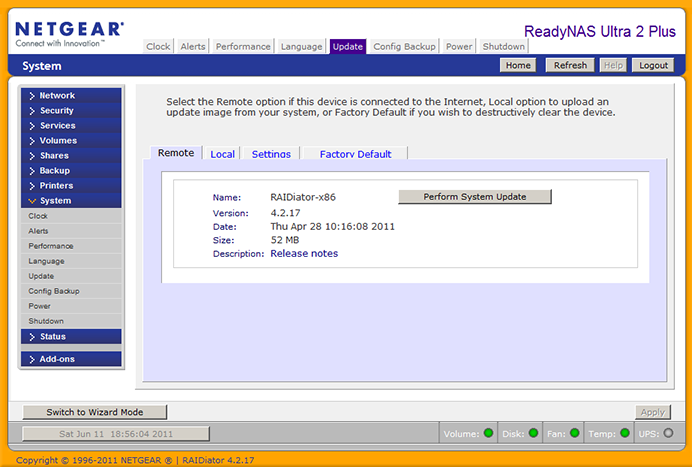Select Update in the sidebar submenu
Image resolution: width=692 pixels, height=467 pixels.
coord(71,276)
